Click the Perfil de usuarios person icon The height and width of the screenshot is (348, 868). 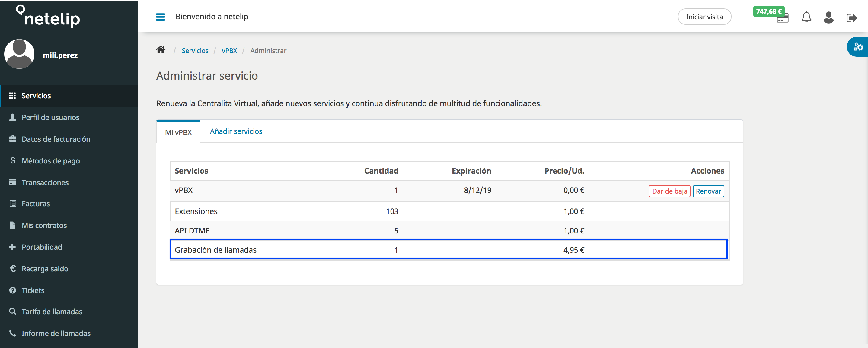(x=12, y=117)
